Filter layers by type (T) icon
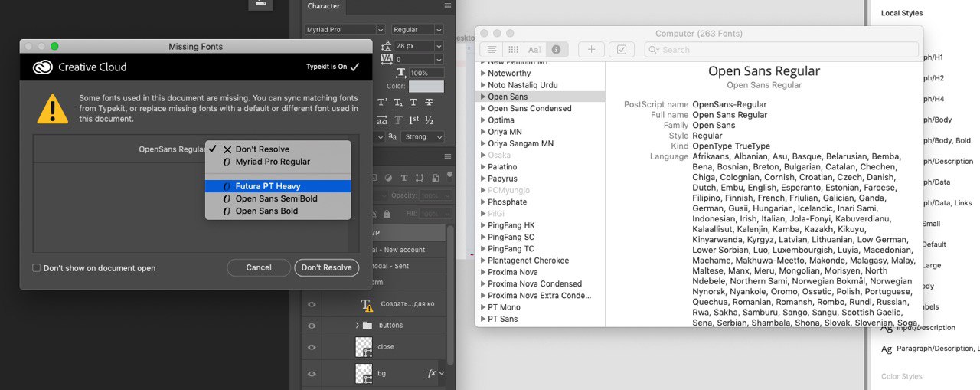This screenshot has height=390, width=980. tap(404, 178)
